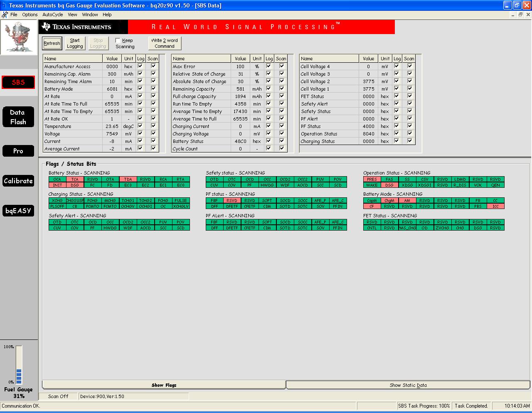Viewport: 532px width, 413px height.
Task: Click the CNTL flag in FET Status
Action: (x=372, y=228)
